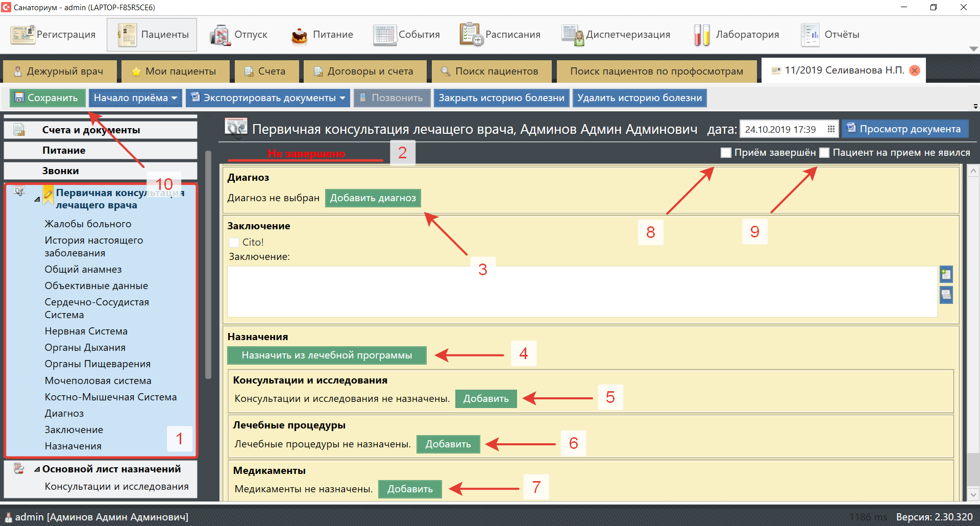Click the calendar icon in date field
The image size is (980, 526).
tap(831, 129)
